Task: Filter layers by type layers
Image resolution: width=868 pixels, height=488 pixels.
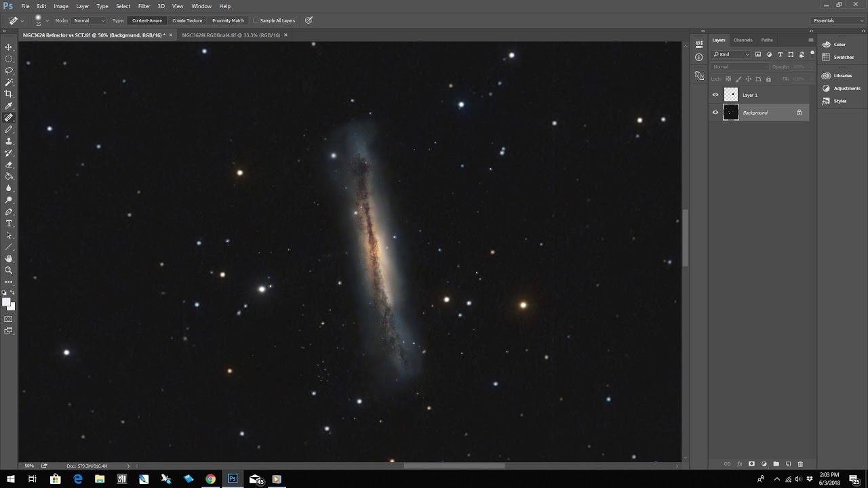Action: (x=780, y=54)
